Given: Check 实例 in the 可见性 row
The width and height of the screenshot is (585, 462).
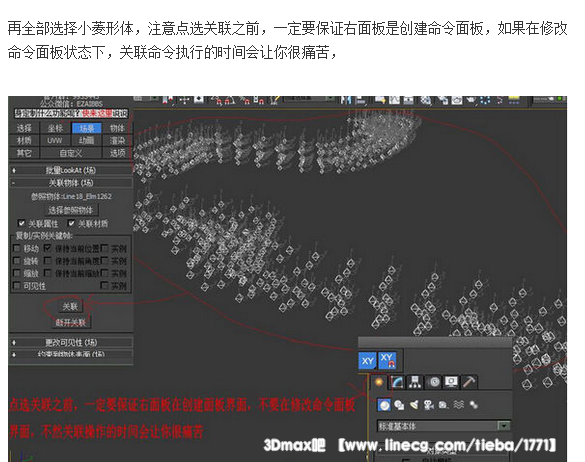Looking at the screenshot, I should coord(105,285).
